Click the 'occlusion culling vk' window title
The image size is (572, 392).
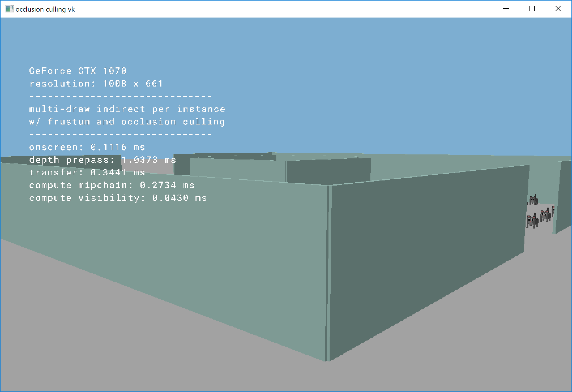(x=45, y=9)
